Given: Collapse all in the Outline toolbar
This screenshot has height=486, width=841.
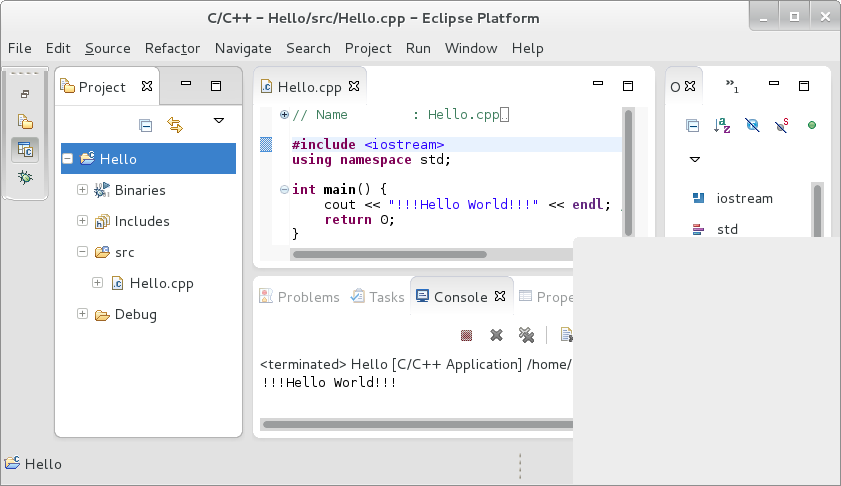Looking at the screenshot, I should pyautogui.click(x=692, y=126).
